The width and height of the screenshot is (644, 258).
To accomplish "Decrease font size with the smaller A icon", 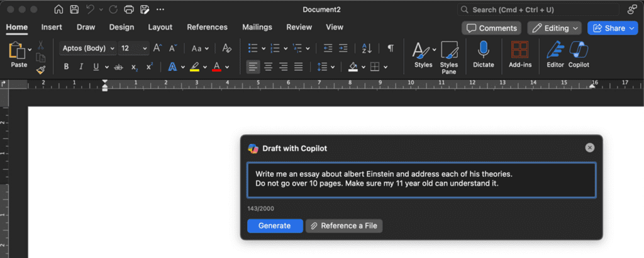I will point(173,48).
